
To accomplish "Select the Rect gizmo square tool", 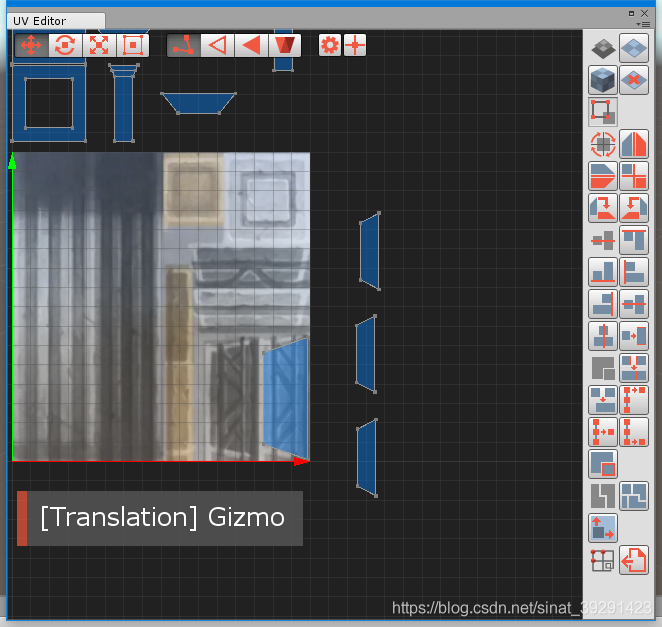I will click(133, 45).
